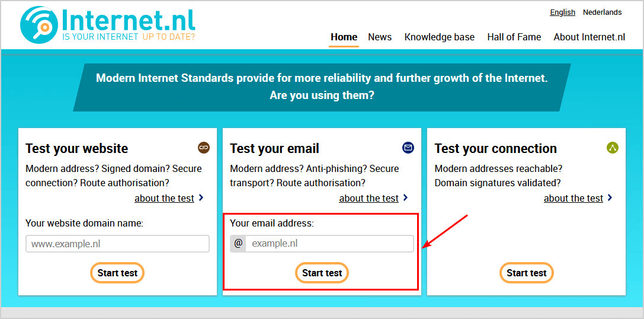
Task: Open the News menu item
Action: tap(380, 37)
